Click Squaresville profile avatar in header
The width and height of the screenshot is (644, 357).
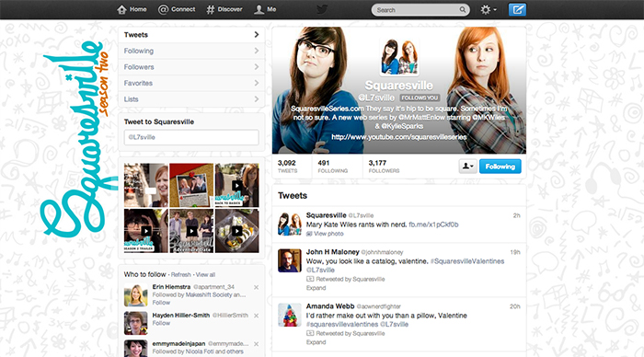tap(399, 57)
